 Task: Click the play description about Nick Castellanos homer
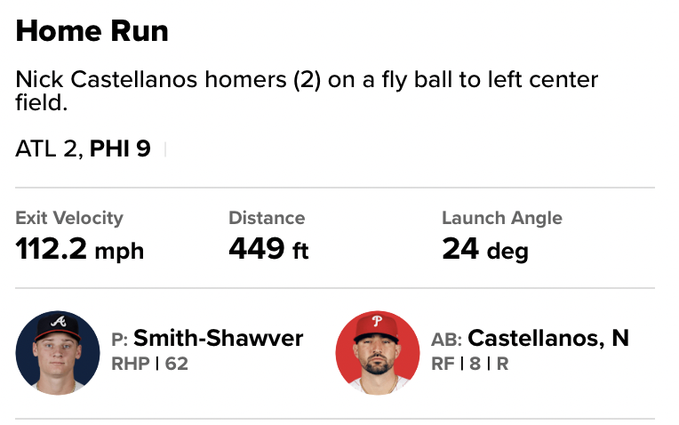point(307,91)
